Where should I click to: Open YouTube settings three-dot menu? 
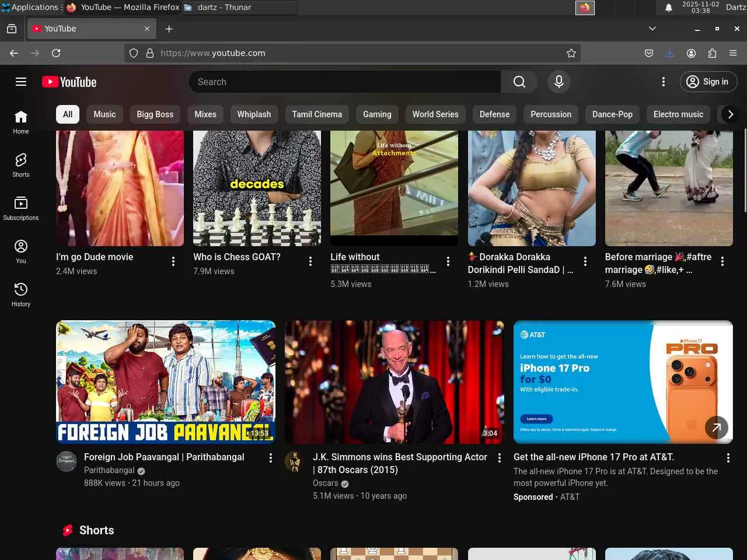tap(663, 82)
